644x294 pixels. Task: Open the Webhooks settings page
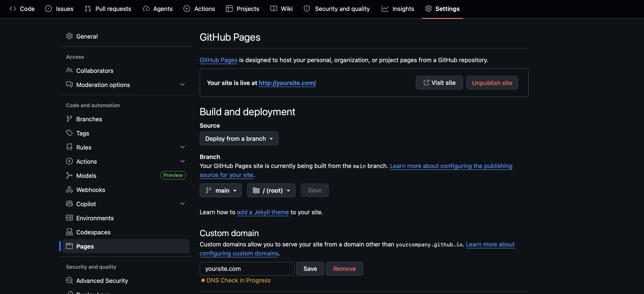(126, 189)
